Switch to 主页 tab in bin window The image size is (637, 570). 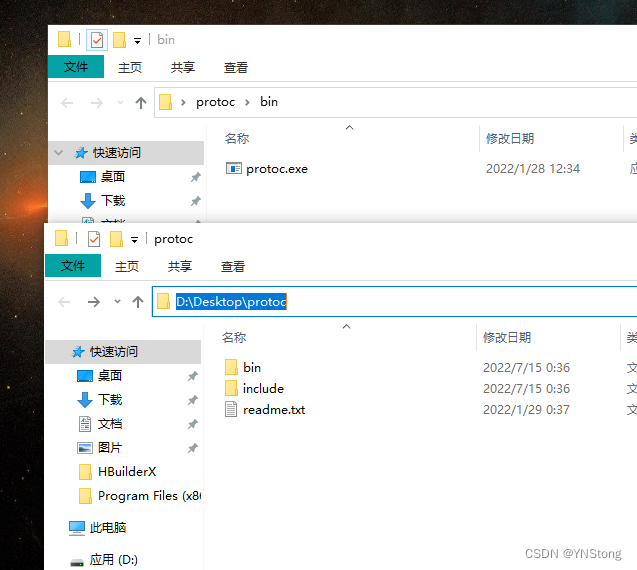(x=130, y=67)
